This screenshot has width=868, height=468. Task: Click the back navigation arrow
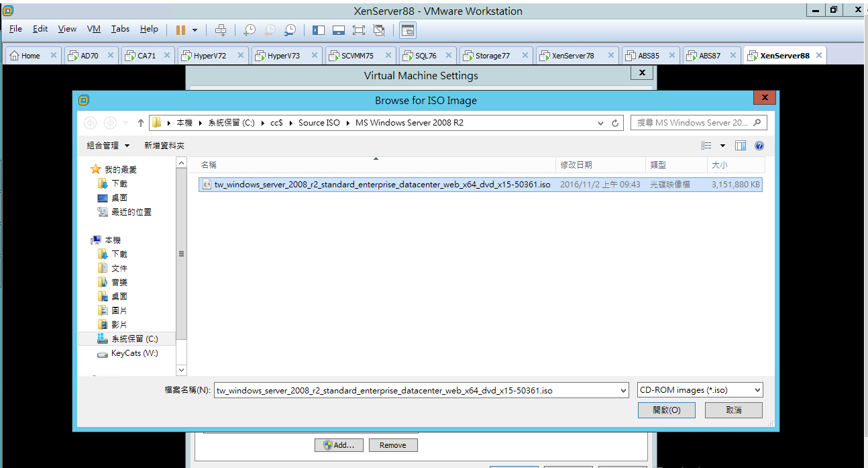tap(91, 123)
